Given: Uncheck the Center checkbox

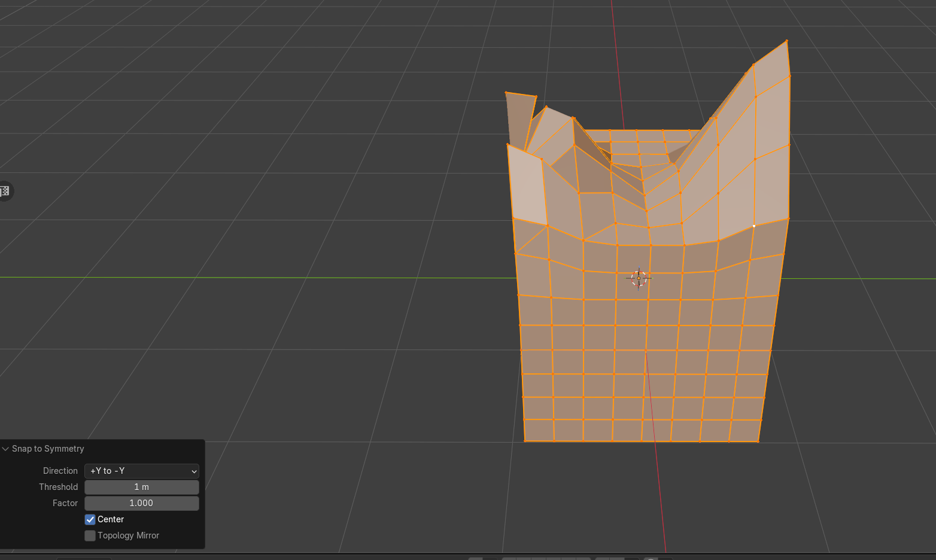Looking at the screenshot, I should (90, 519).
